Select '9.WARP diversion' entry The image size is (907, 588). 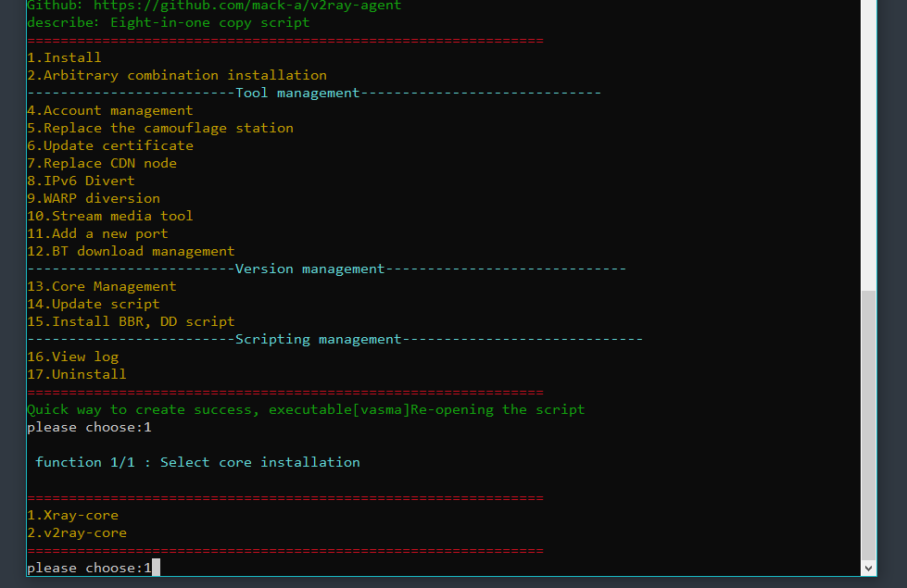[x=94, y=198]
